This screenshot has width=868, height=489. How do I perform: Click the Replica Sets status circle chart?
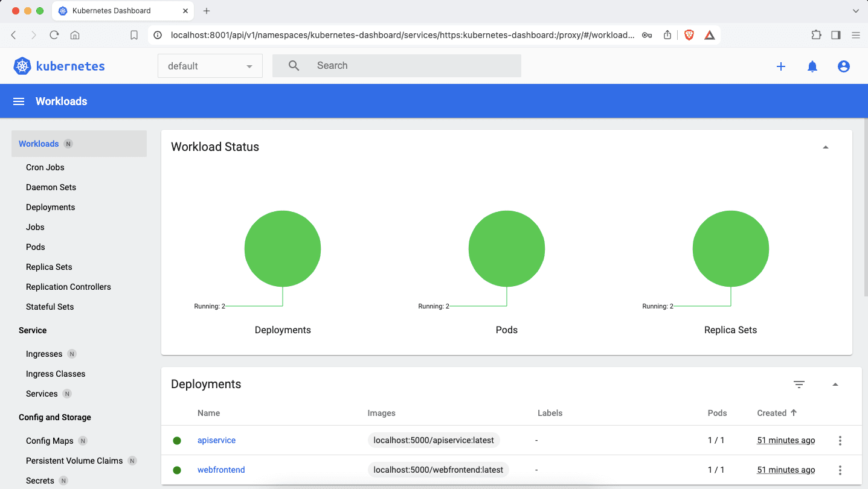731,249
